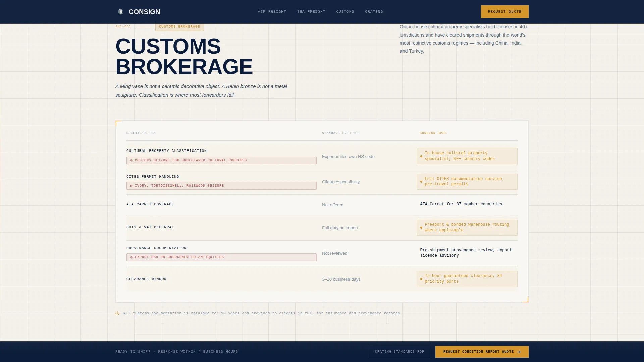
Task: Click the Customs Brokerage main heading
Action: (x=184, y=56)
